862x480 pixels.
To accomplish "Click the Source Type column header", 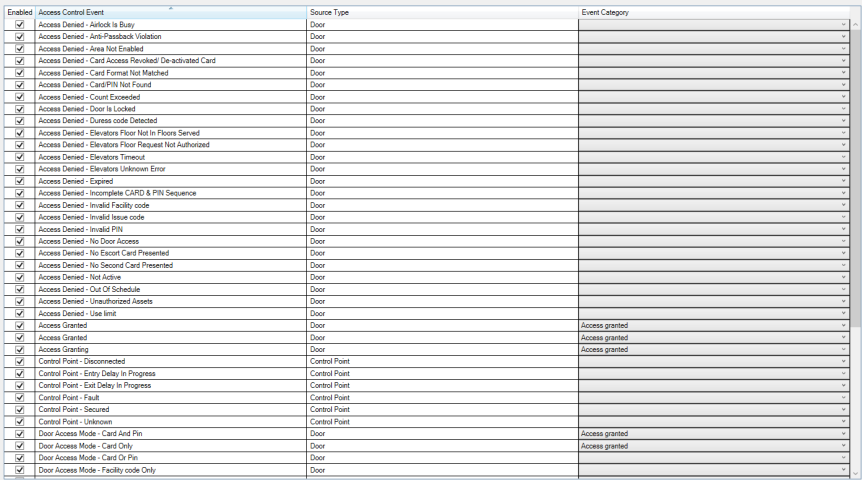I will [440, 12].
